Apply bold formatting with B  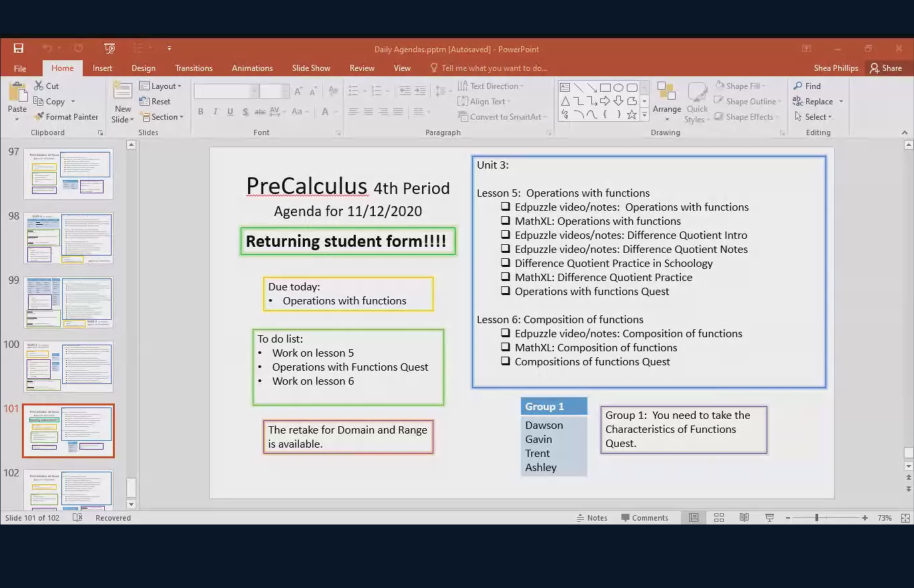tap(200, 111)
